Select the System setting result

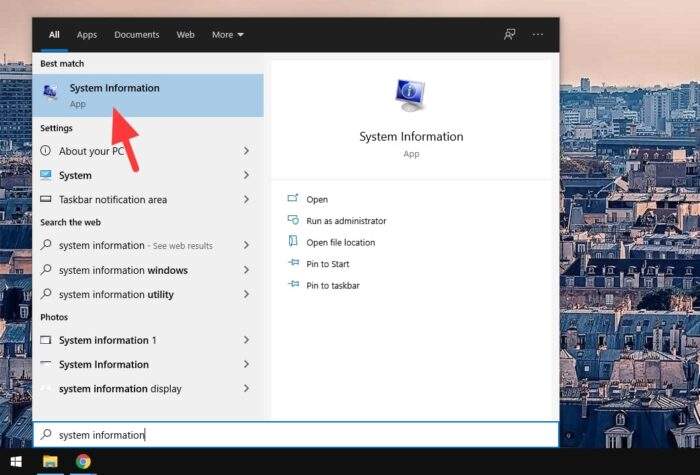pyautogui.click(x=148, y=175)
